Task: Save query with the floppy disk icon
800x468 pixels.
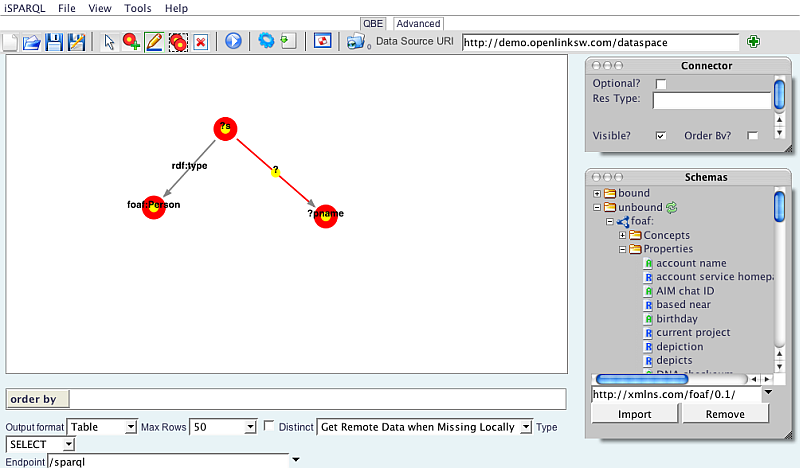Action: [54, 42]
